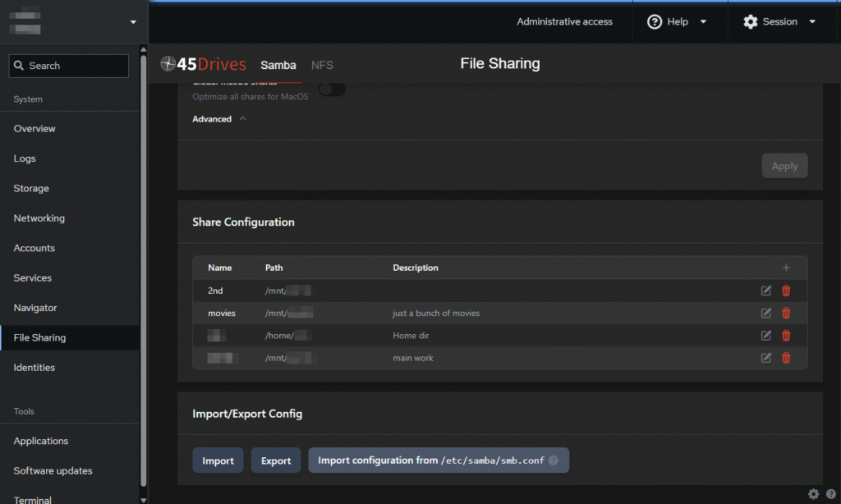
Task: Open Networking in the sidebar
Action: 39,218
